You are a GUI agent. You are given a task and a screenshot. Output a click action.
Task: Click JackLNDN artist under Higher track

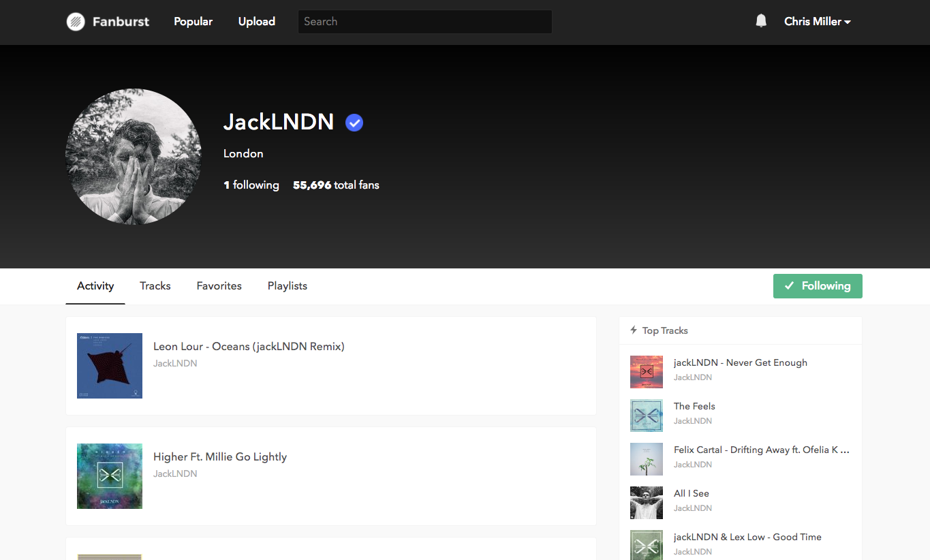click(175, 474)
